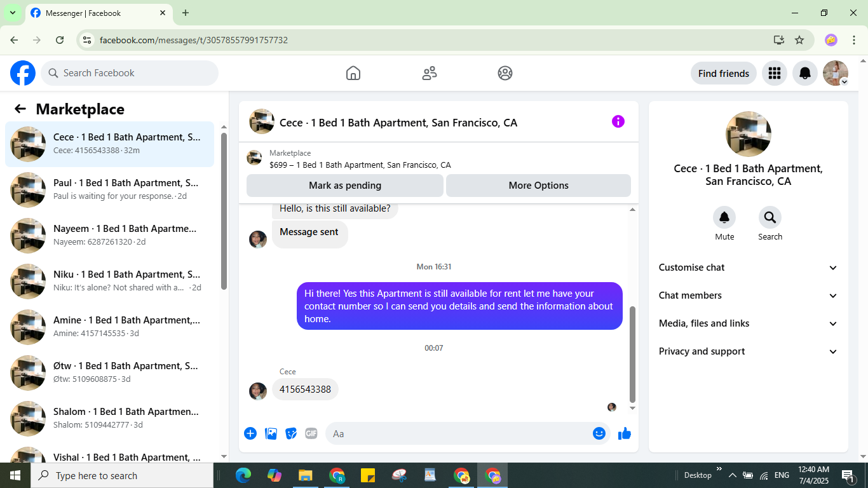The height and width of the screenshot is (488, 868).
Task: Choose a sticker icon
Action: (291, 433)
